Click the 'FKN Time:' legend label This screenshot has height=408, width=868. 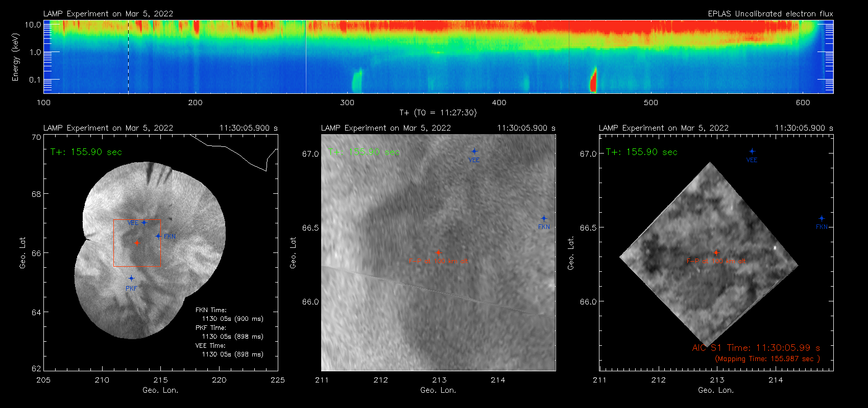pyautogui.click(x=211, y=310)
